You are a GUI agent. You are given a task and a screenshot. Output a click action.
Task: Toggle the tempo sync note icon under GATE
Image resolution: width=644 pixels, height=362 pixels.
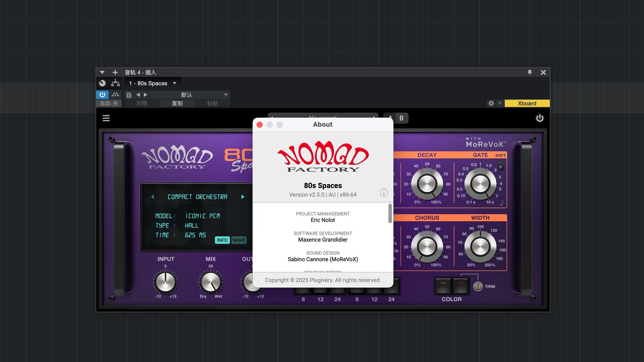pos(502,202)
